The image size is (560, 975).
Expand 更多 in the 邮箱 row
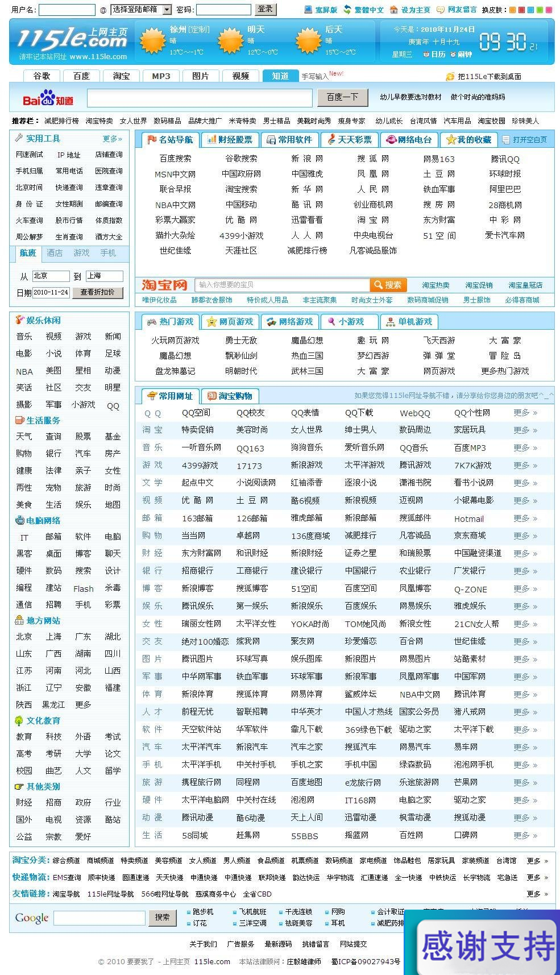(x=525, y=518)
